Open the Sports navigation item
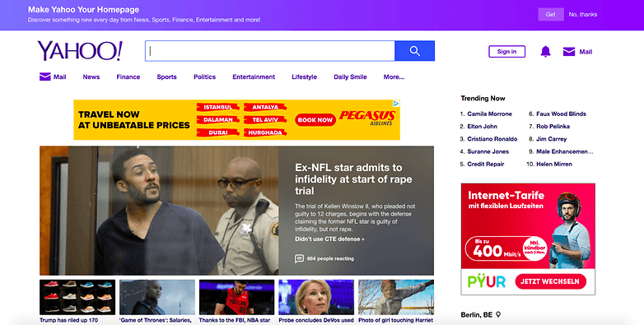This screenshot has height=325, width=644. (x=166, y=77)
